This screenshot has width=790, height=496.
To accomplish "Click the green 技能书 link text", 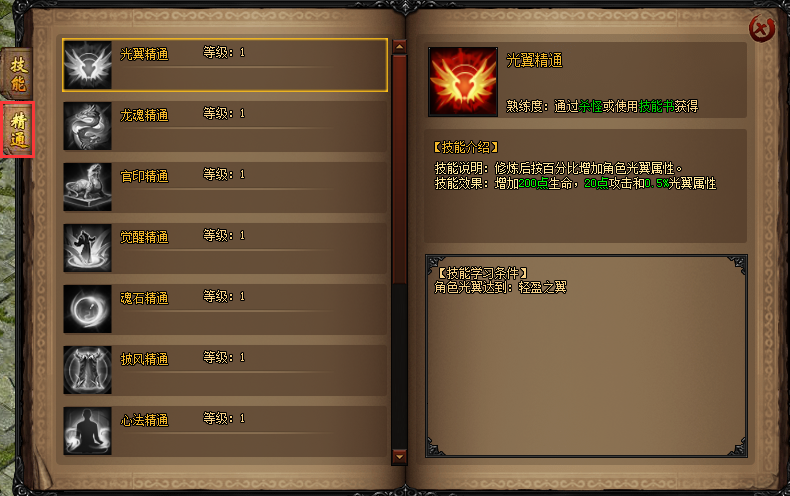I will point(656,106).
